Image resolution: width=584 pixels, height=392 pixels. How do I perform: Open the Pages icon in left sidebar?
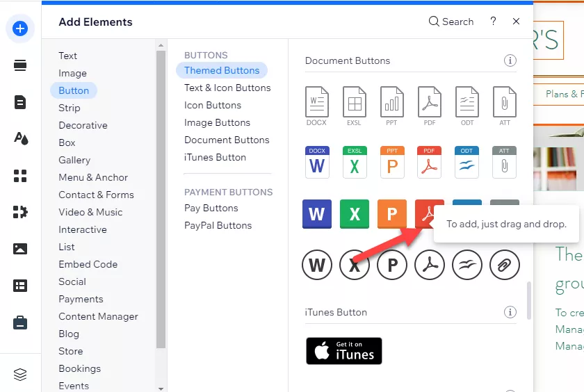pyautogui.click(x=20, y=102)
